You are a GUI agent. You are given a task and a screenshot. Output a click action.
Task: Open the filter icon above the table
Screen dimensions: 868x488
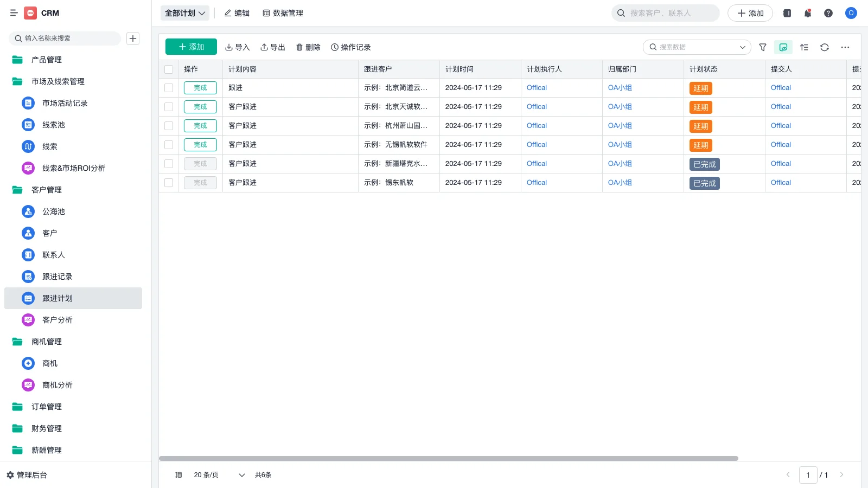(x=763, y=47)
